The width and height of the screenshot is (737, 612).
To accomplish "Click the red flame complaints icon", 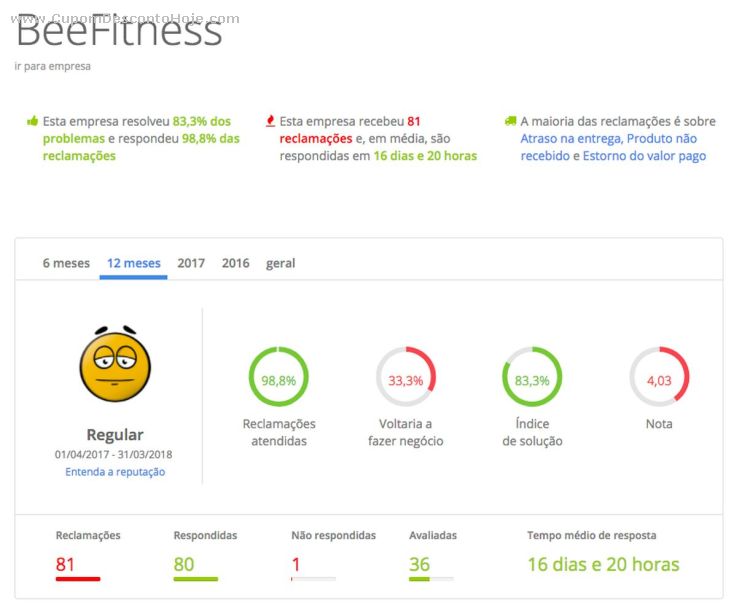I will [270, 121].
